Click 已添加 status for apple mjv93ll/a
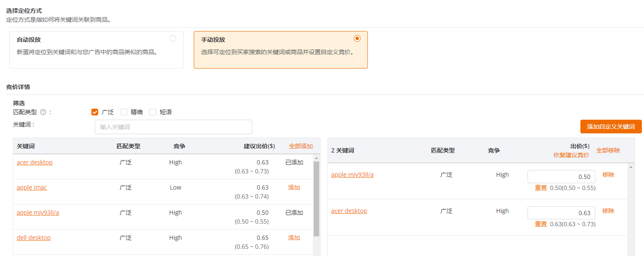The width and height of the screenshot is (644, 256). pos(294,213)
